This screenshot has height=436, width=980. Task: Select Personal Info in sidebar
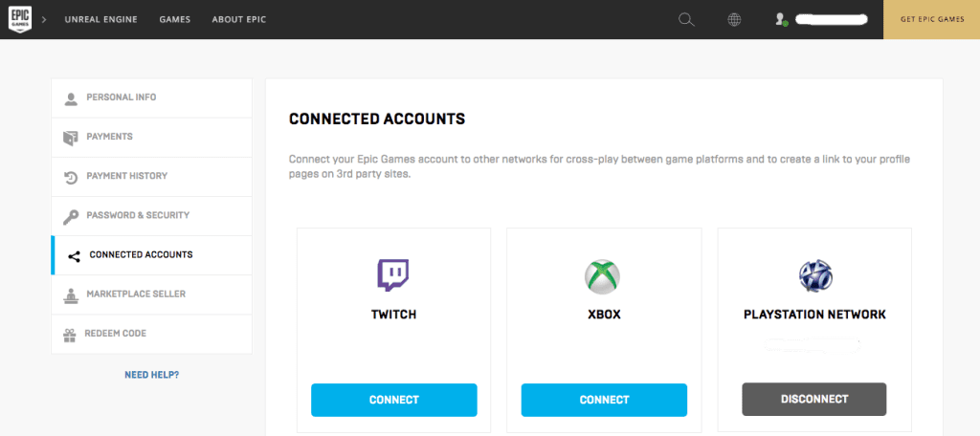click(x=121, y=98)
